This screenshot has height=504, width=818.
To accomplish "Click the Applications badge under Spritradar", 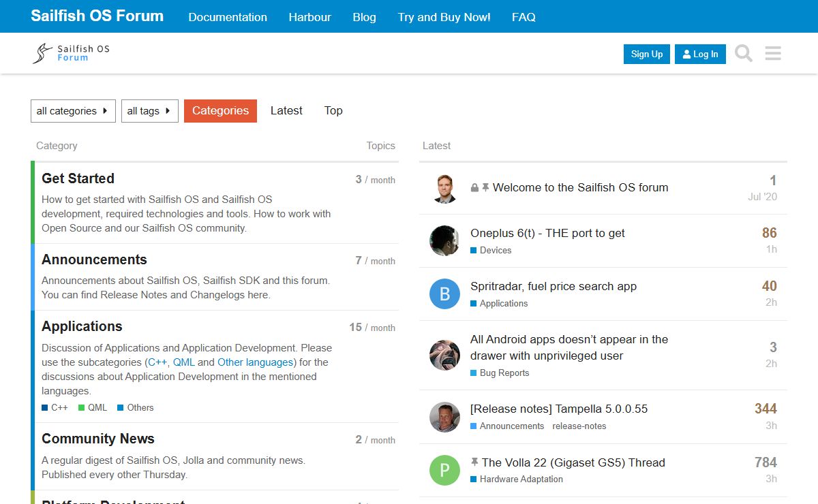I will point(499,304).
